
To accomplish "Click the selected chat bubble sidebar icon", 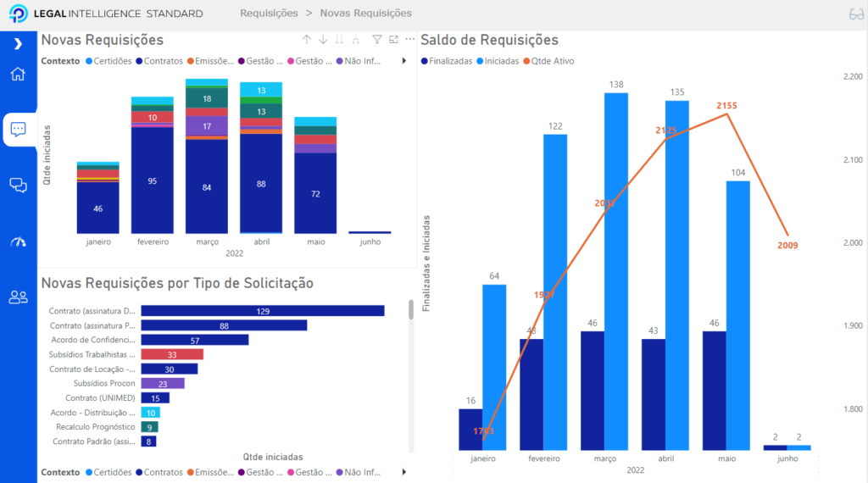I will click(18, 130).
